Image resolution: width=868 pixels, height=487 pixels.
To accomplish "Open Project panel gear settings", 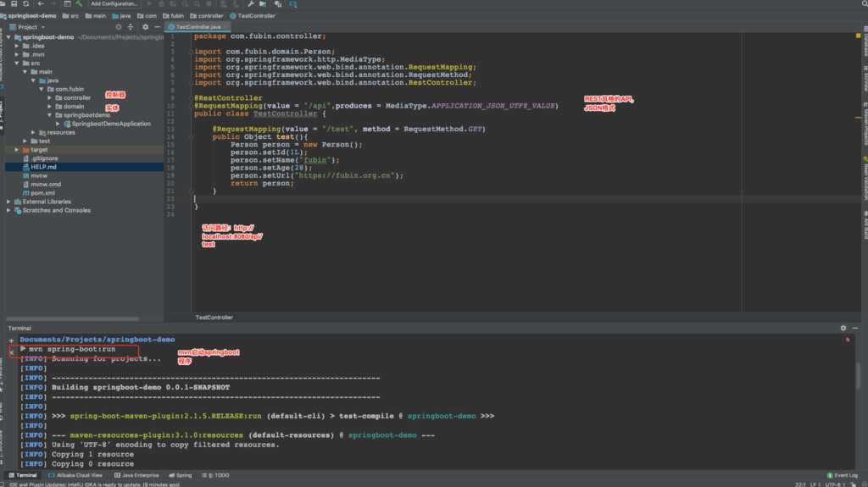I will click(145, 26).
